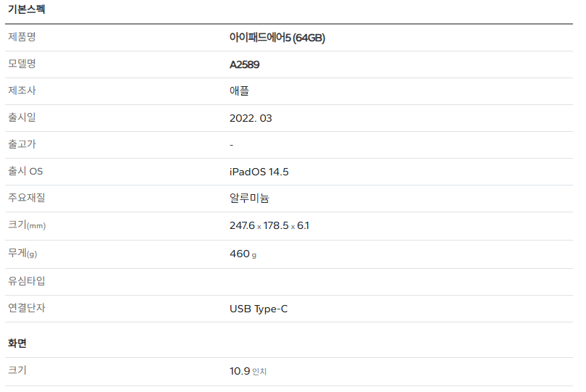Click manufacturer value 애플

(x=239, y=91)
